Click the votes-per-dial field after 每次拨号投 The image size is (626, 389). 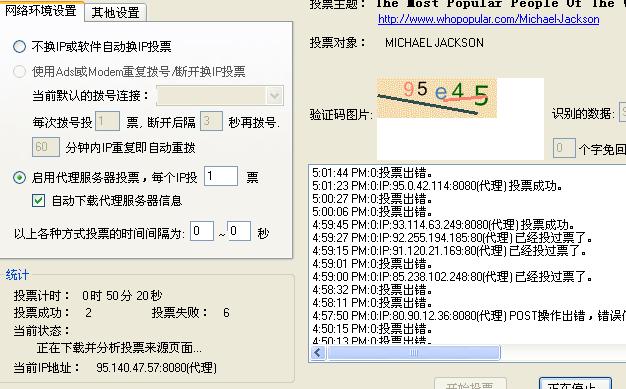coord(107,121)
